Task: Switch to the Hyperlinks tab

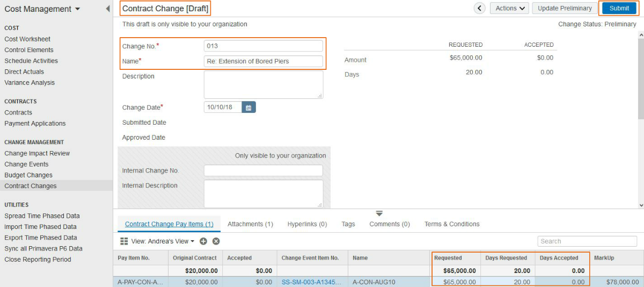Action: tap(307, 224)
